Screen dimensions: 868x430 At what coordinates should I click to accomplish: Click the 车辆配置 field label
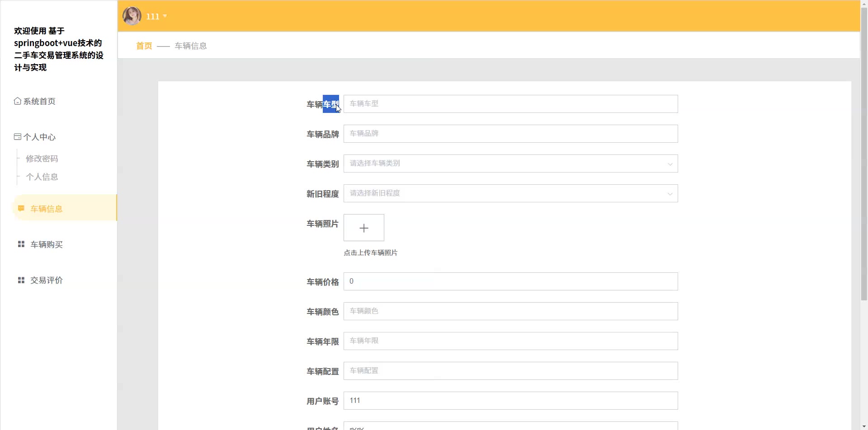point(323,371)
